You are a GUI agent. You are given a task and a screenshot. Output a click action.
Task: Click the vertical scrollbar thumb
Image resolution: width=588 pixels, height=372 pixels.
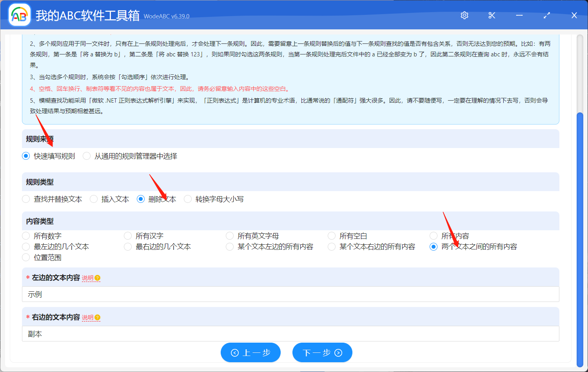pos(580,235)
